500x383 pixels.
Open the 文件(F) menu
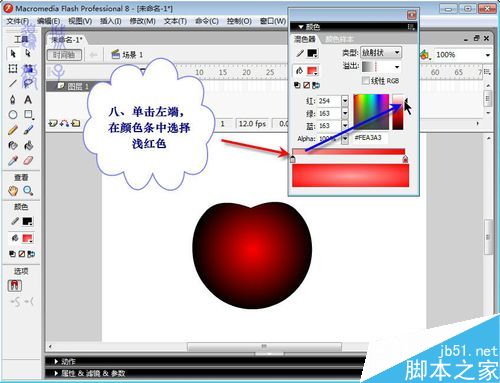[17, 21]
